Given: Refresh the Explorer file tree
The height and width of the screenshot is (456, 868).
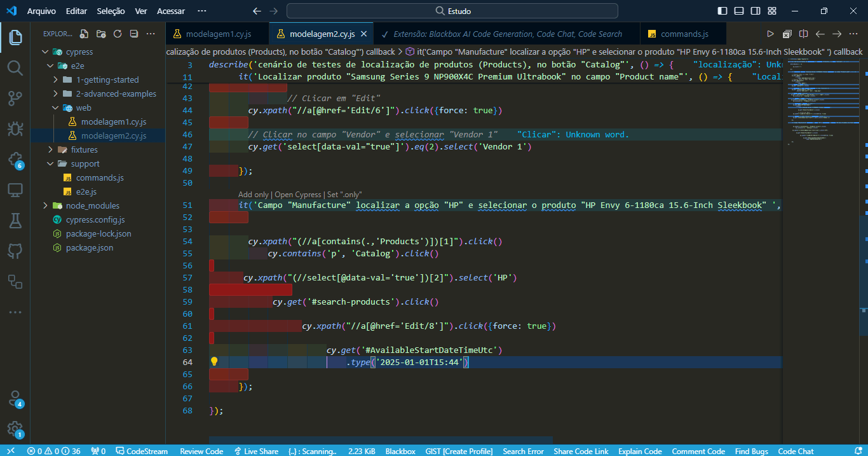Looking at the screenshot, I should (118, 34).
